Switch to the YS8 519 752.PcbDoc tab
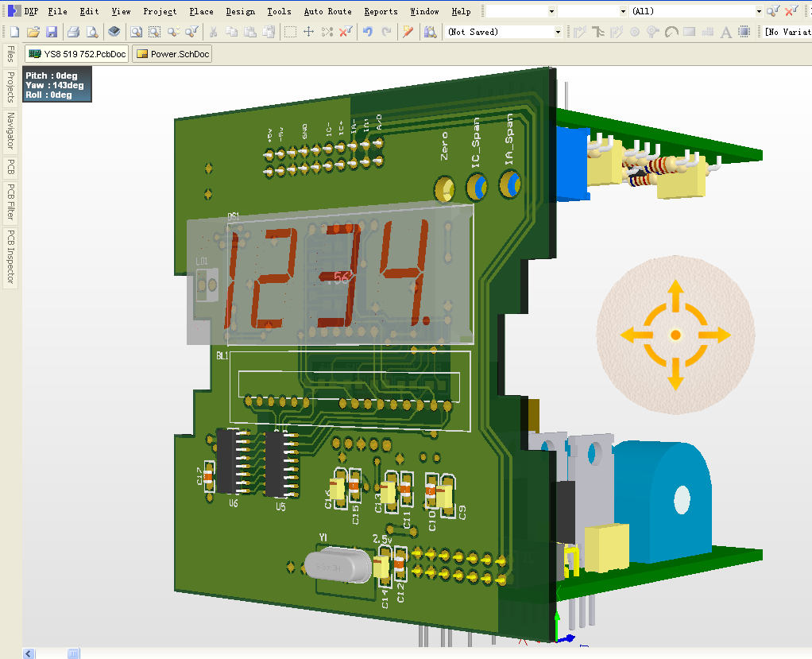 pos(76,54)
